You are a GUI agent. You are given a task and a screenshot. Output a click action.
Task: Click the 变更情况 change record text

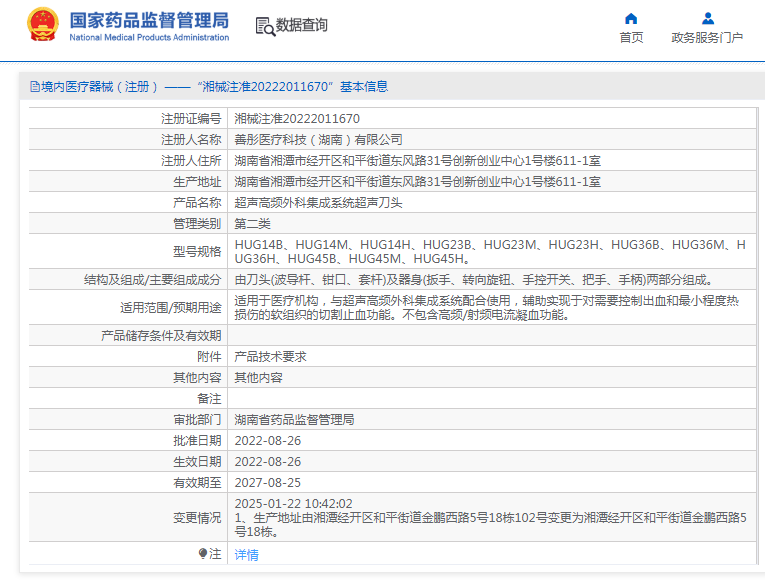490,517
